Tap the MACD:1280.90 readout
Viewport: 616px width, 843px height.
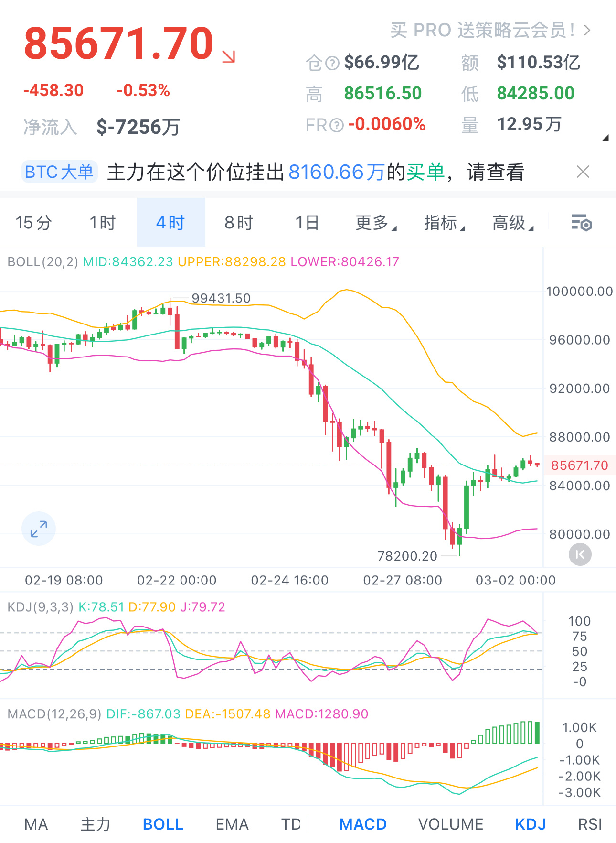(x=322, y=714)
